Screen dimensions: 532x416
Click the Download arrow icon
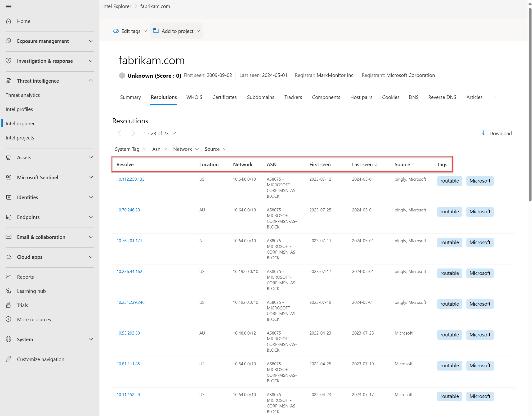click(x=483, y=134)
